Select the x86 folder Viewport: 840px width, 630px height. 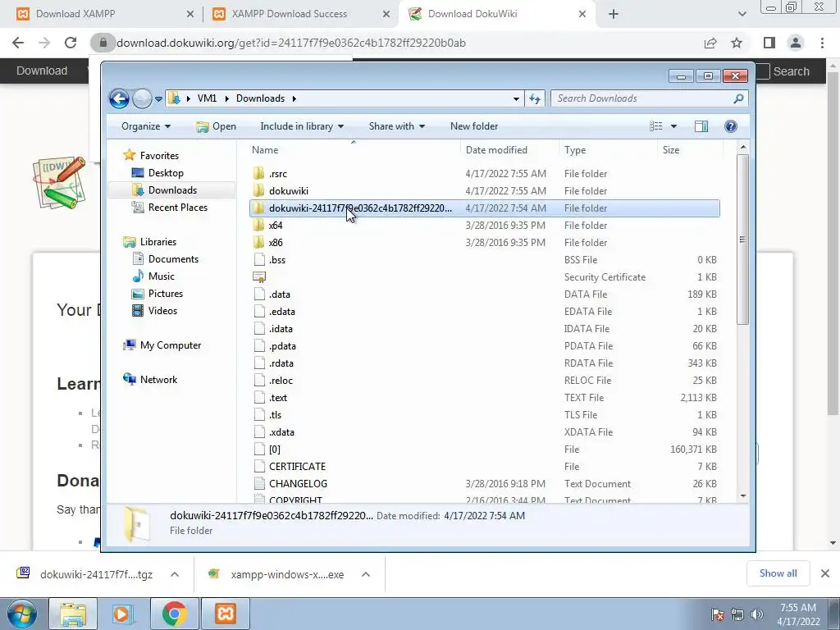click(x=484, y=243)
